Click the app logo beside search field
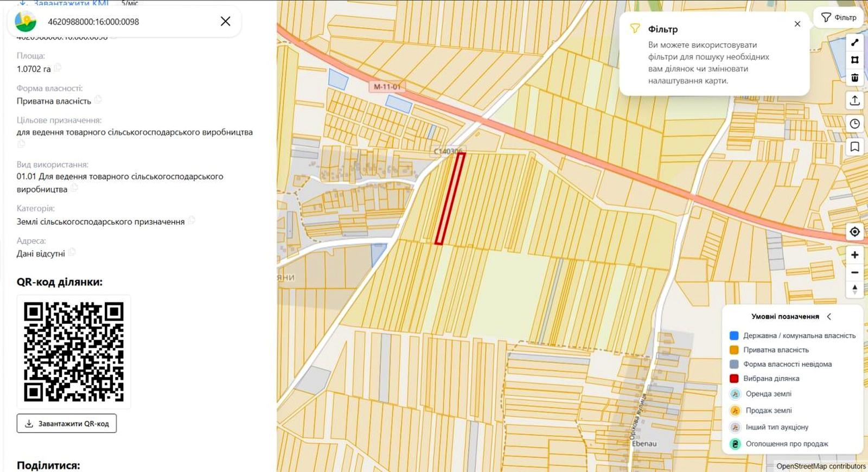 (x=25, y=22)
